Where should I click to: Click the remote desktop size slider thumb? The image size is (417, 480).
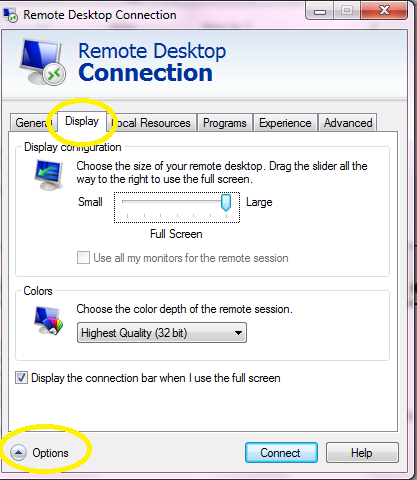226,203
